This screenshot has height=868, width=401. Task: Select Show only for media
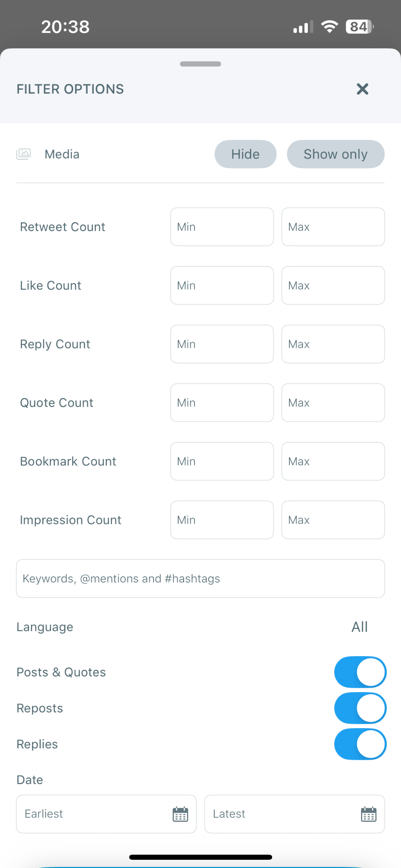point(335,154)
